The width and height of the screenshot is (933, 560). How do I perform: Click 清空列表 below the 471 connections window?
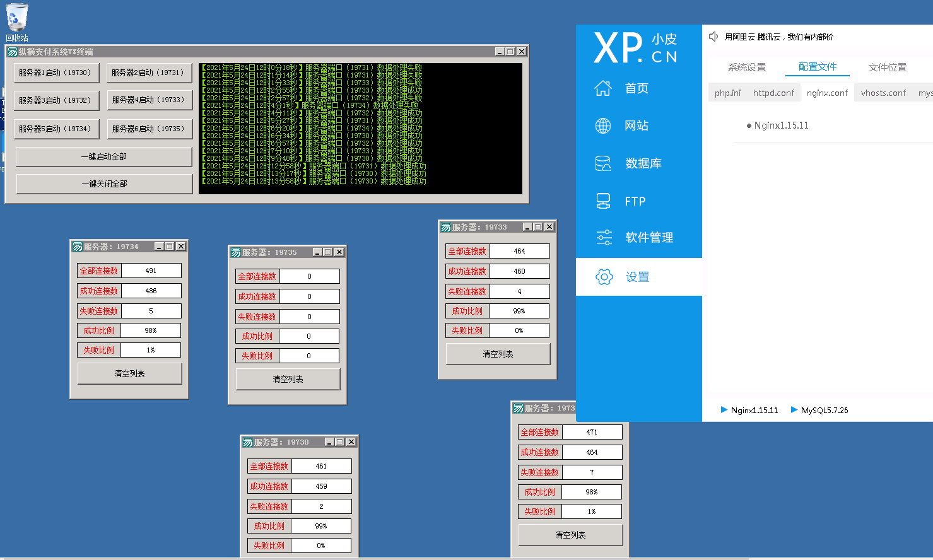[570, 535]
